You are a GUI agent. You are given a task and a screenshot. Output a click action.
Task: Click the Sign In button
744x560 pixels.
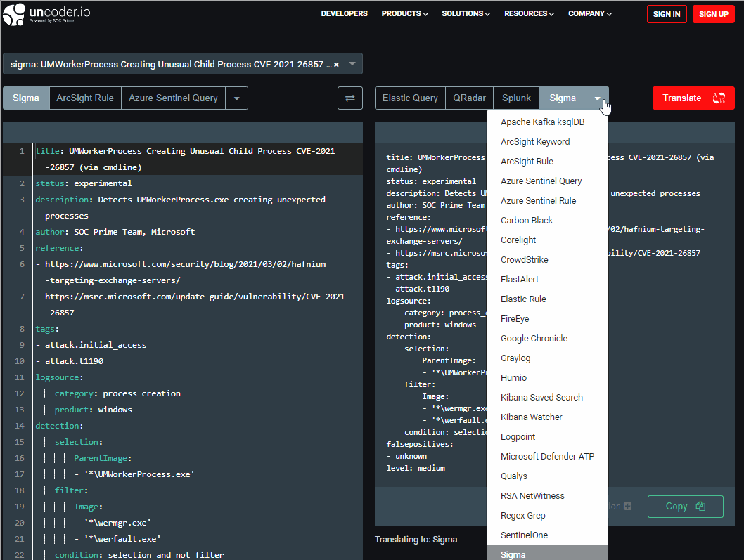pos(667,14)
